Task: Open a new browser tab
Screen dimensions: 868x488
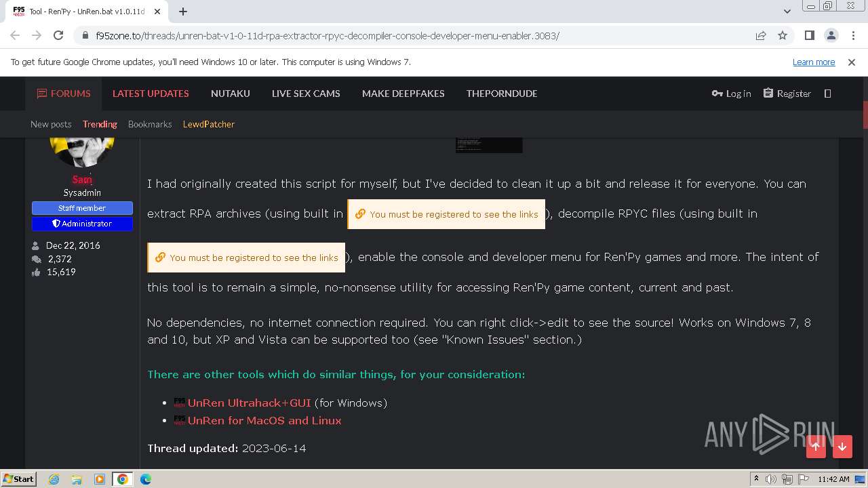Action: (183, 12)
